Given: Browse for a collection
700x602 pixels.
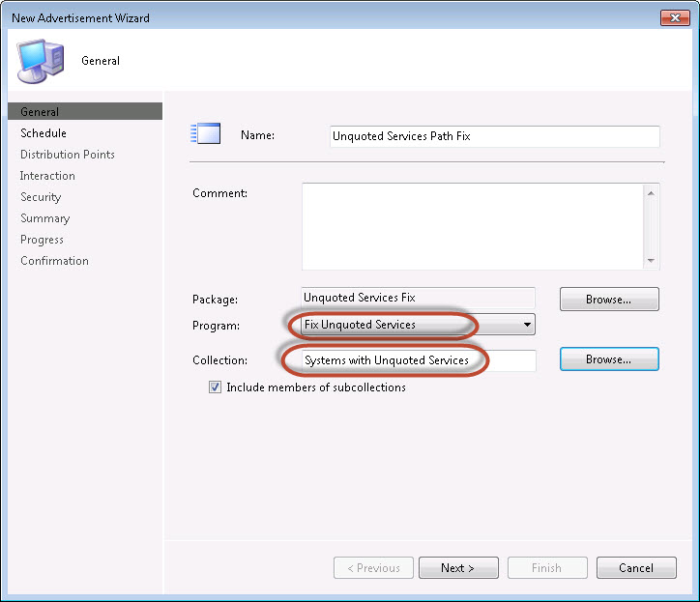Looking at the screenshot, I should pyautogui.click(x=609, y=359).
